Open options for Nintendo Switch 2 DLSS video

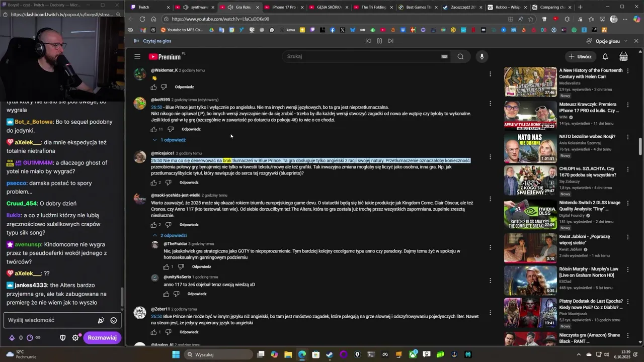click(627, 204)
